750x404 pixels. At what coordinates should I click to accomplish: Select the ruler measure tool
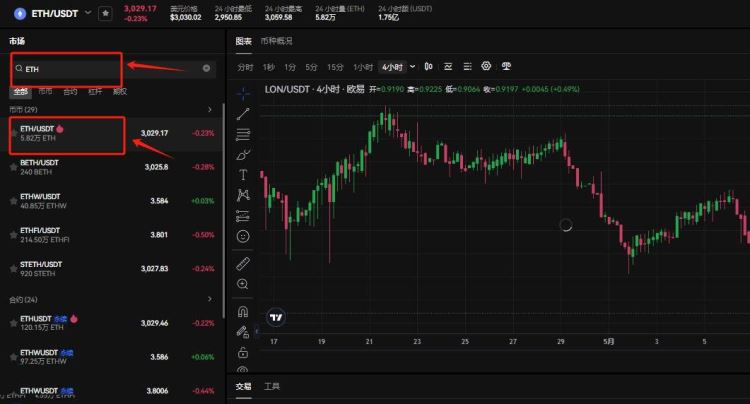tap(243, 263)
